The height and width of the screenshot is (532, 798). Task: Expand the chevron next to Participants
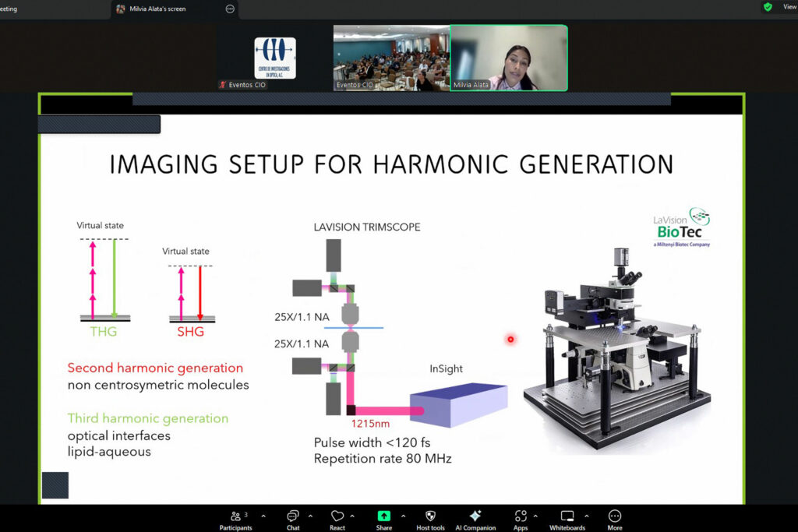(263, 516)
